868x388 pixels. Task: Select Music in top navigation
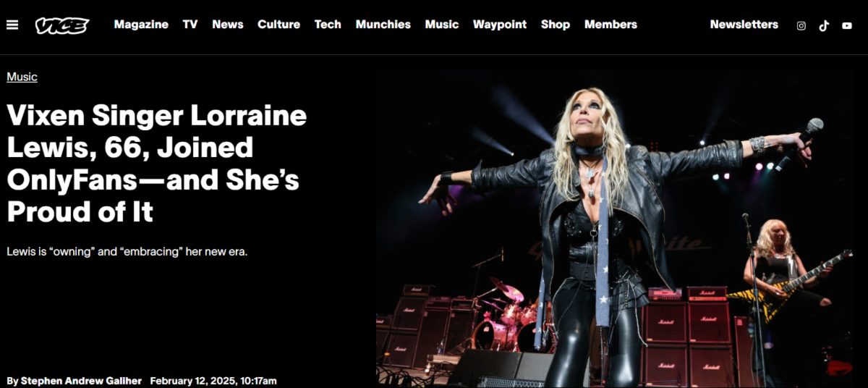click(x=442, y=25)
